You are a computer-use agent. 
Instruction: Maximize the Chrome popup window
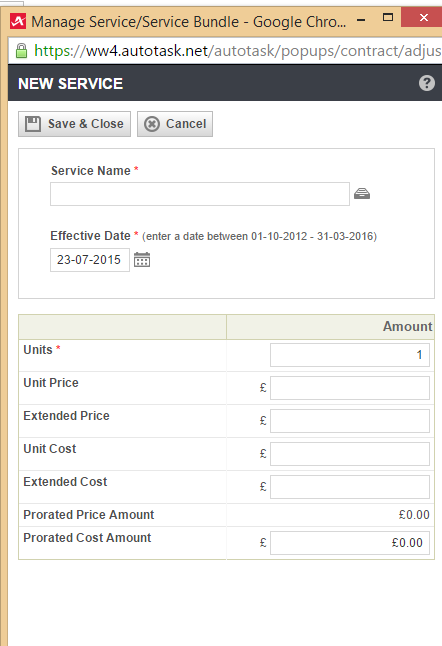[x=388, y=17]
